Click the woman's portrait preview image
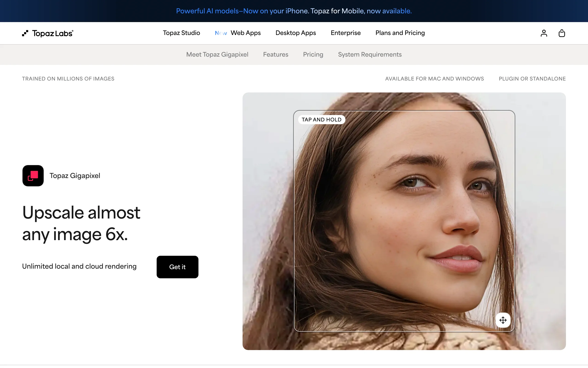588x368 pixels. [404, 221]
